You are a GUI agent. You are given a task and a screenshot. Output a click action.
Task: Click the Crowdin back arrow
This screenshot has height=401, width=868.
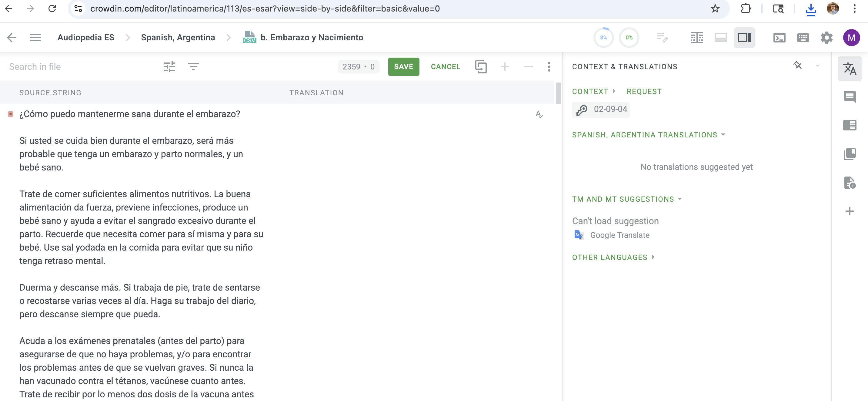click(12, 37)
